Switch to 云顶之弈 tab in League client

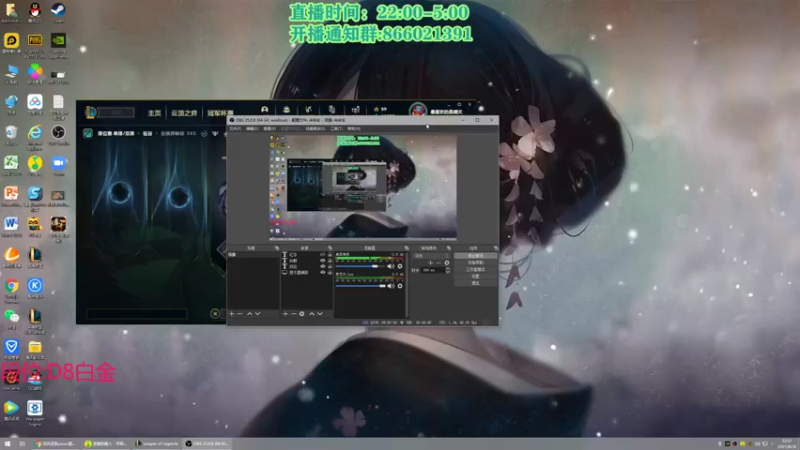[x=184, y=113]
